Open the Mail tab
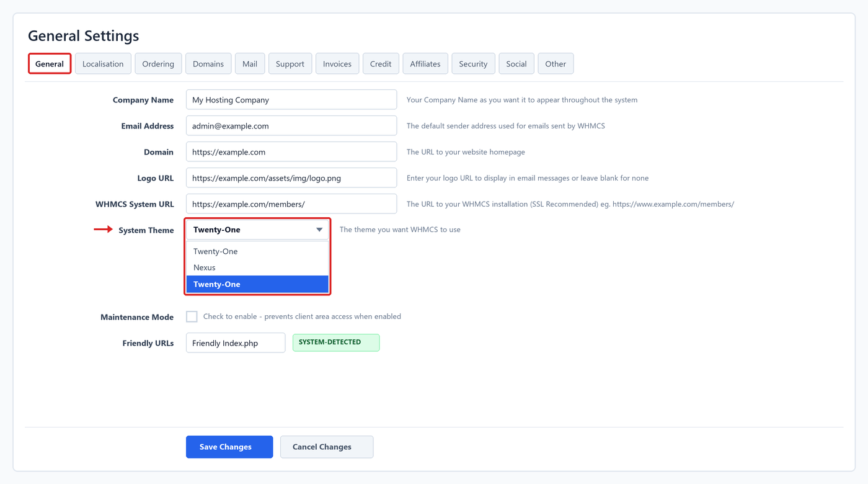 (x=250, y=64)
